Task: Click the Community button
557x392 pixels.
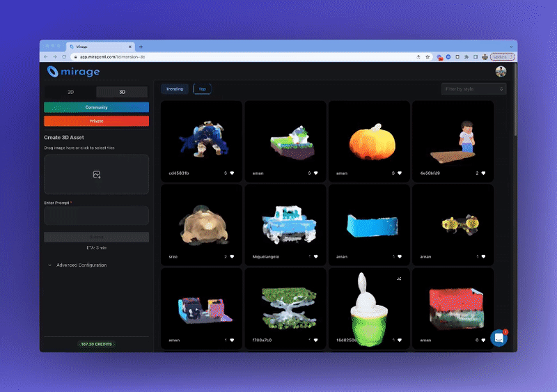Action: 96,107
